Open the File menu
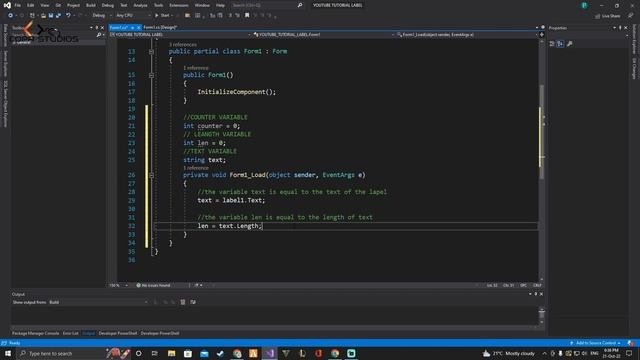Screen dimensions: 640x360 coord(18,5)
